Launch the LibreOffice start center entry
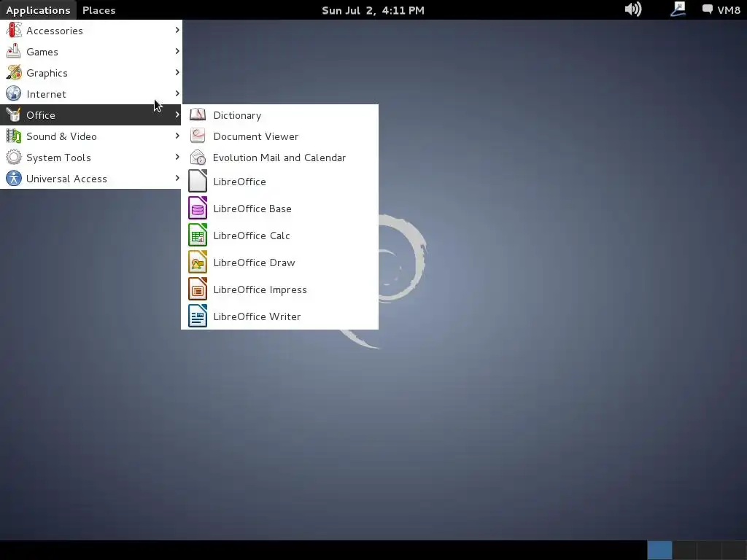Image resolution: width=747 pixels, height=560 pixels. coord(279,181)
